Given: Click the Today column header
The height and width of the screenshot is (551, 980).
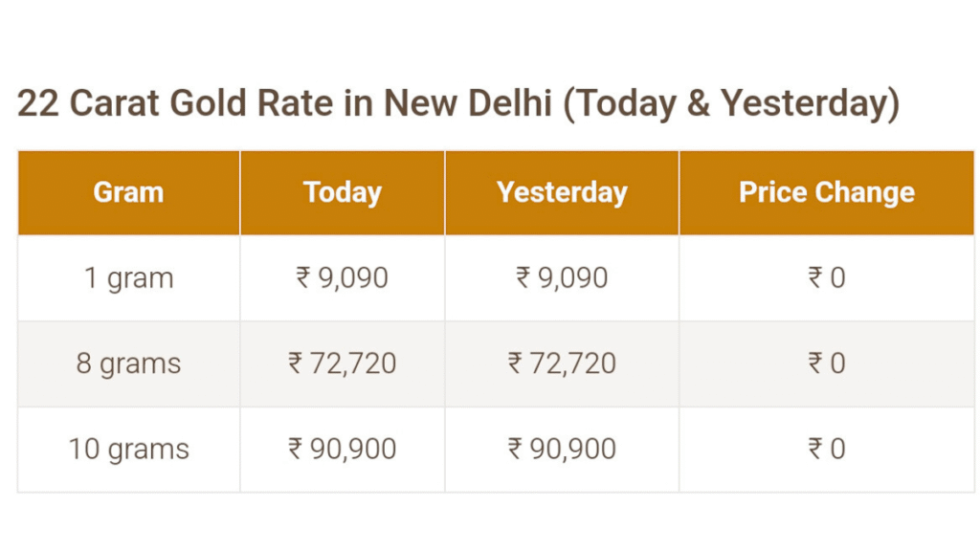Looking at the screenshot, I should tap(343, 192).
